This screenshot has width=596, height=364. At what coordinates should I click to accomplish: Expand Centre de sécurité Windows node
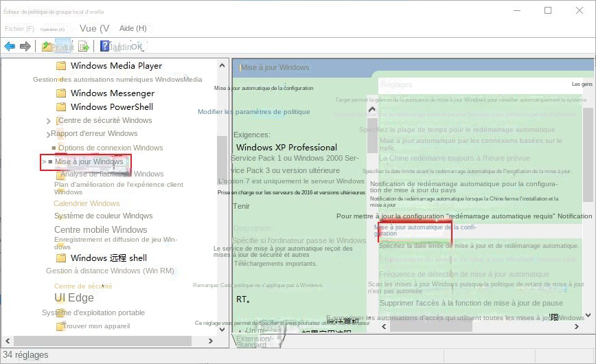48,121
